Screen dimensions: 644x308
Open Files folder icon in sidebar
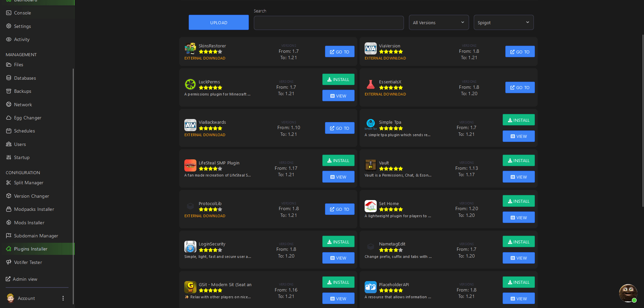(x=9, y=65)
